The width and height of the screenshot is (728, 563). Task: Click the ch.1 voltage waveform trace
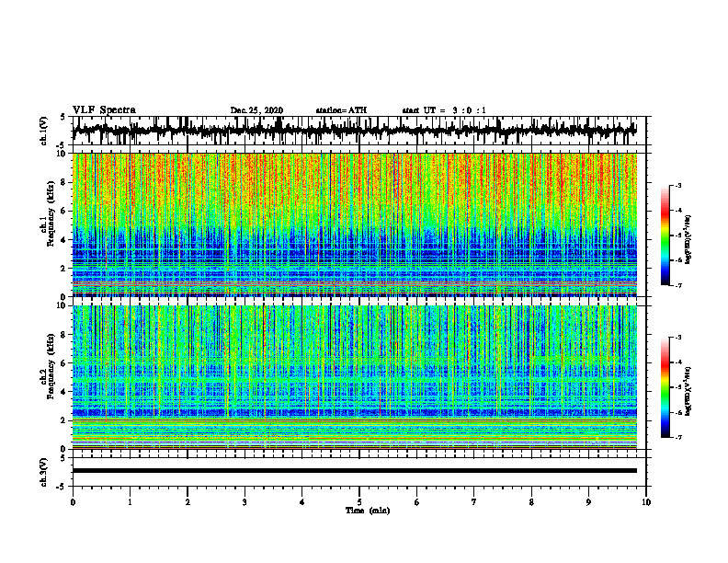[x=354, y=131]
